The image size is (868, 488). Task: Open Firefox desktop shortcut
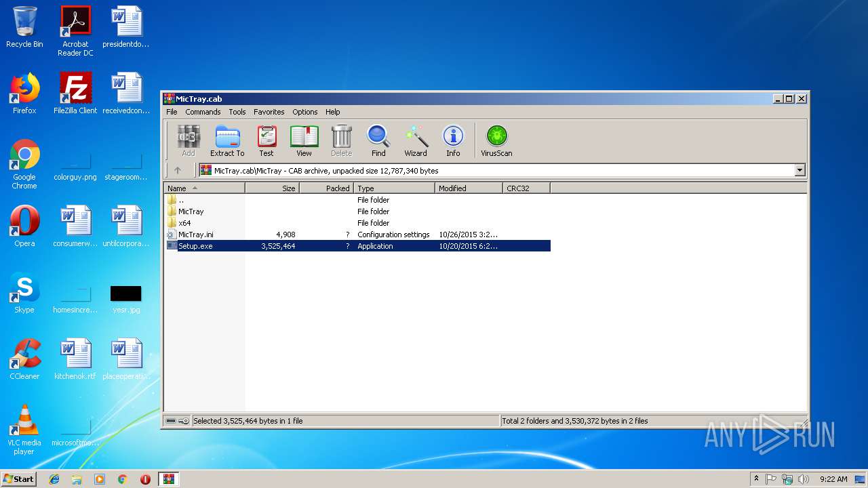(24, 94)
